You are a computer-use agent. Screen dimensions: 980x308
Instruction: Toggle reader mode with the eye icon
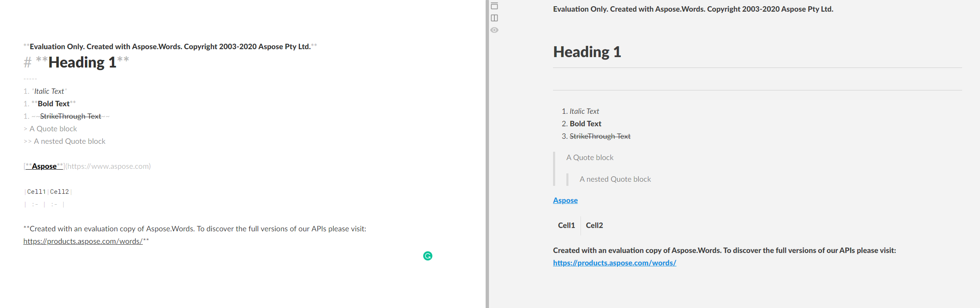click(494, 30)
